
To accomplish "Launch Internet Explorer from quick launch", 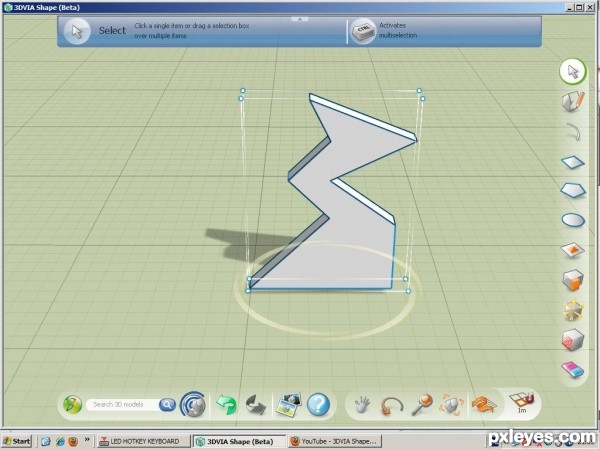I will tap(60, 442).
